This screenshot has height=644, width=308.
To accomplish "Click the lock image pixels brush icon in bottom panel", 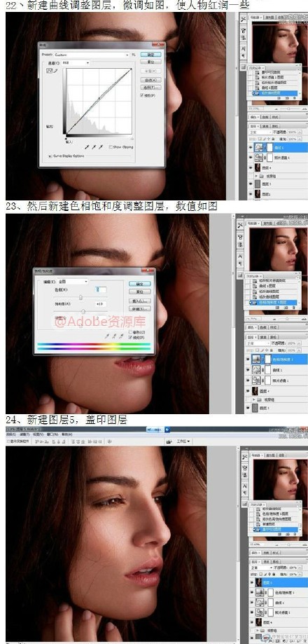I will (265, 574).
